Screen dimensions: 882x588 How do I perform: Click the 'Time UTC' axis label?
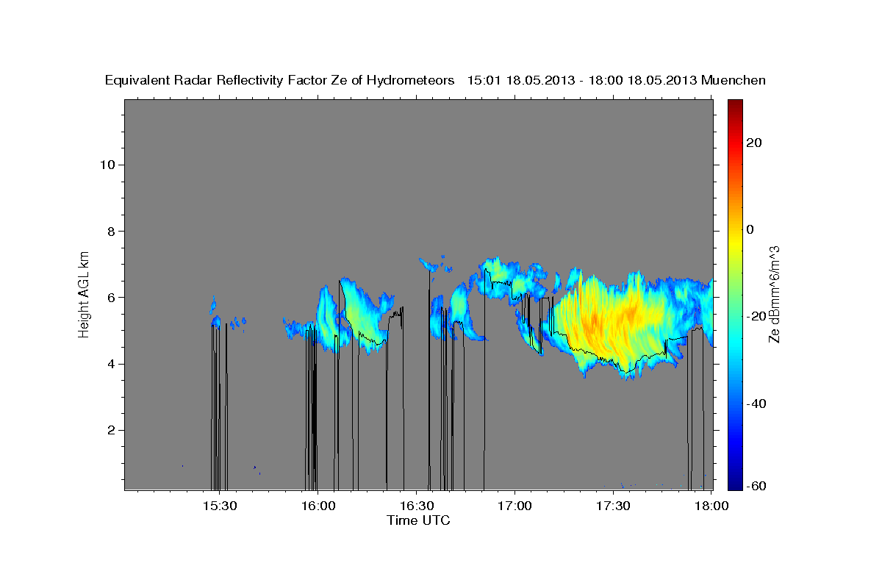(418, 520)
